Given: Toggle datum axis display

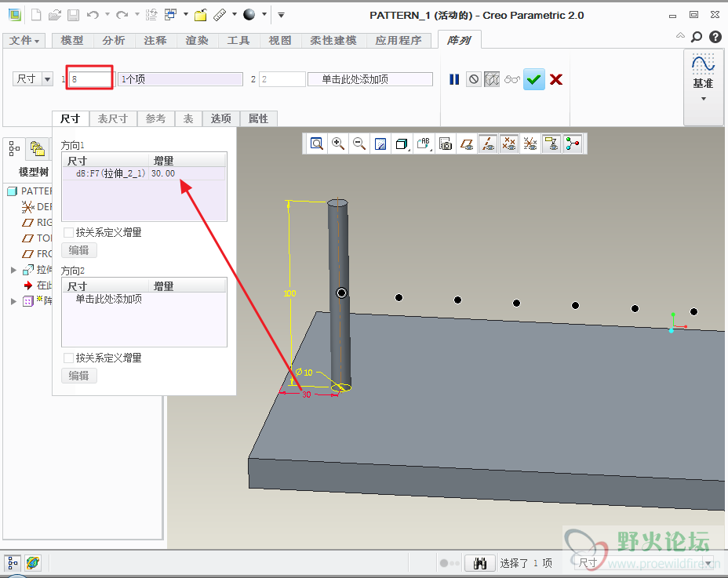Looking at the screenshot, I should (487, 144).
